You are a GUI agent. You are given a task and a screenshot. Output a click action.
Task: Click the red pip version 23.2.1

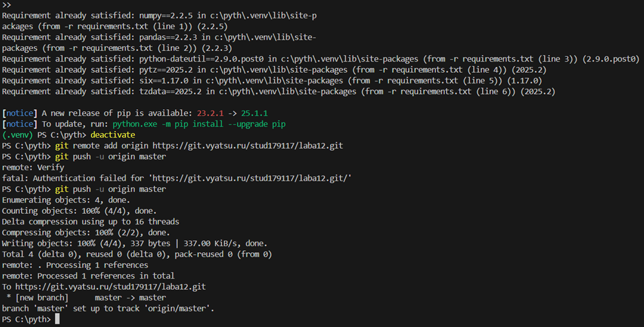(x=216, y=113)
